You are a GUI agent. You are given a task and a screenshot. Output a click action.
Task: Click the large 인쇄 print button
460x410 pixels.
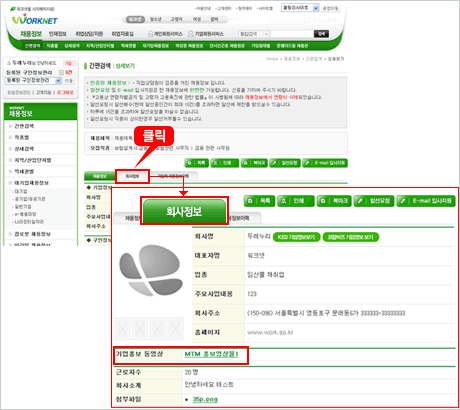click(x=296, y=201)
